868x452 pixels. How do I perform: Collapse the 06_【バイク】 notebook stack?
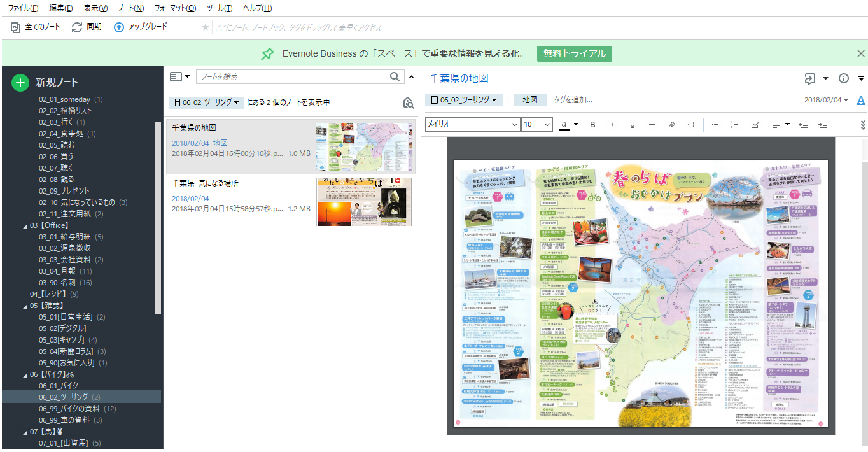(x=25, y=374)
